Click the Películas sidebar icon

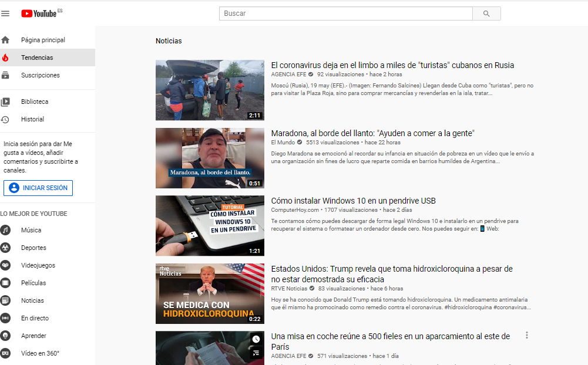tap(6, 283)
